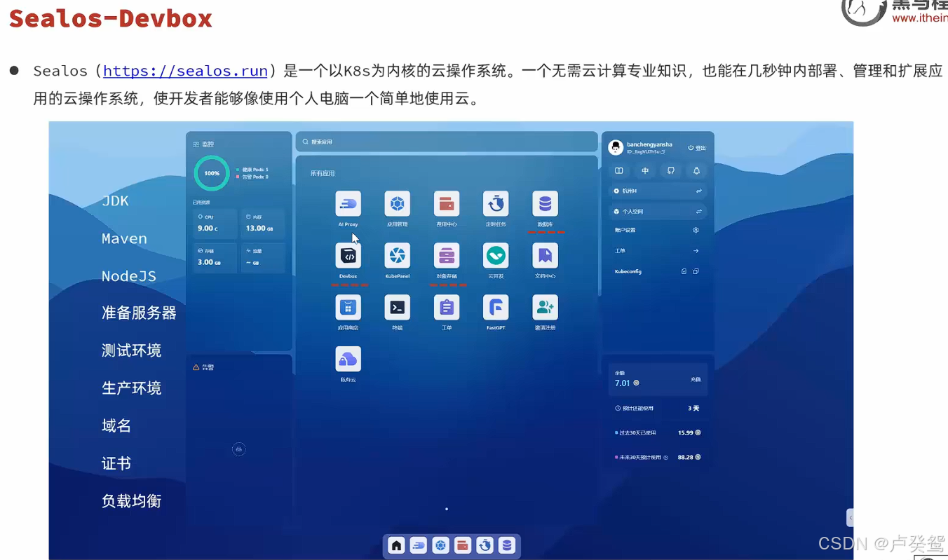Click the 流量 usage card
This screenshot has height=560, width=948.
263,258
